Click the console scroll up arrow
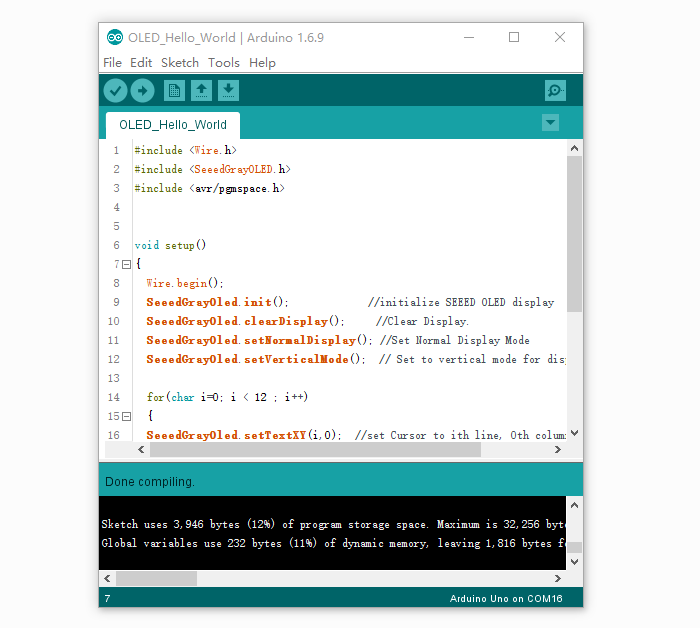 [575, 505]
